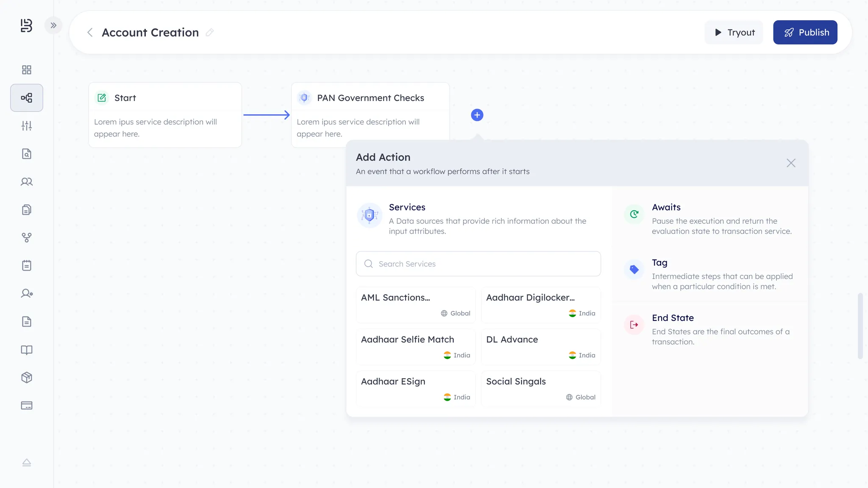This screenshot has height=488, width=868.
Task: Click the vertical scrollbar on right edge
Action: [860, 326]
